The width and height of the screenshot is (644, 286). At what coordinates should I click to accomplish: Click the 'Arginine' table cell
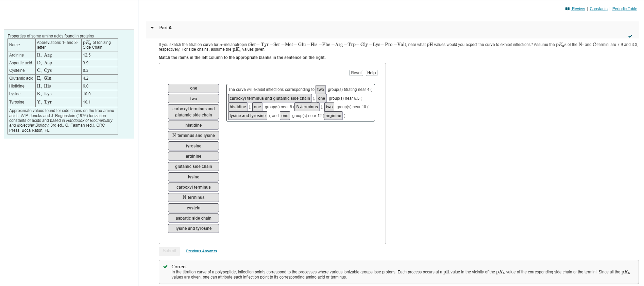pyautogui.click(x=22, y=55)
